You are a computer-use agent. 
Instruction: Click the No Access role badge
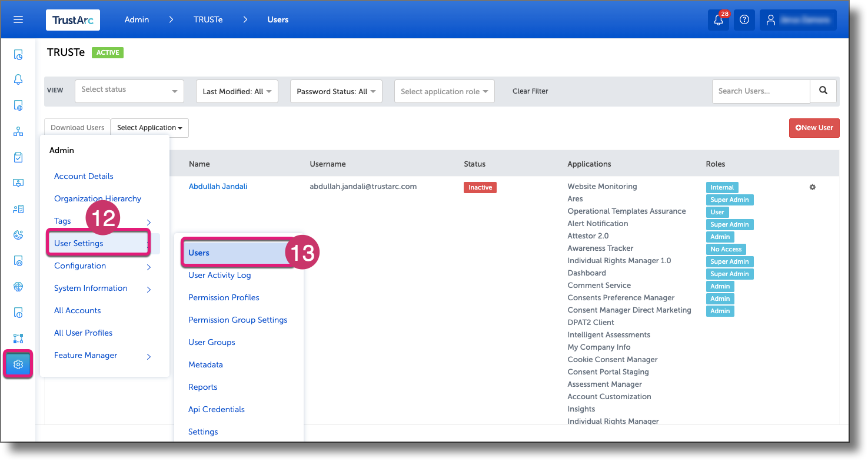pos(726,249)
